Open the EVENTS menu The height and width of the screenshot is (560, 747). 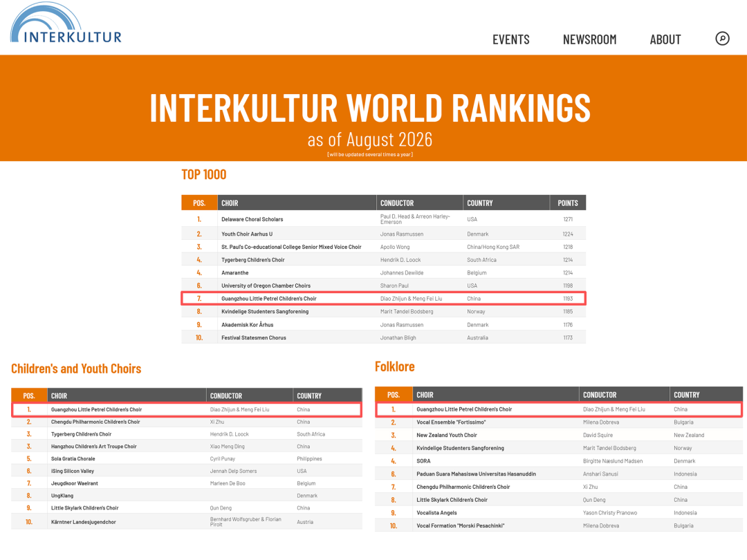(x=510, y=39)
